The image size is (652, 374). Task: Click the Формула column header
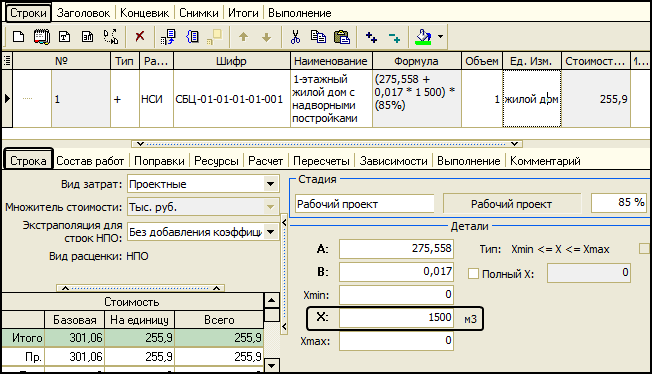[x=416, y=61]
